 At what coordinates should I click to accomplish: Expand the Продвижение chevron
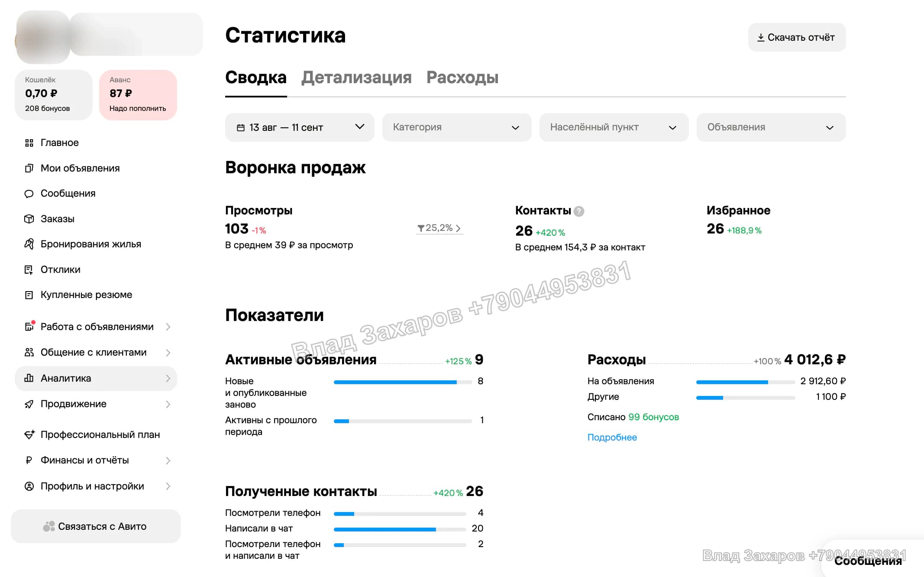click(x=168, y=404)
